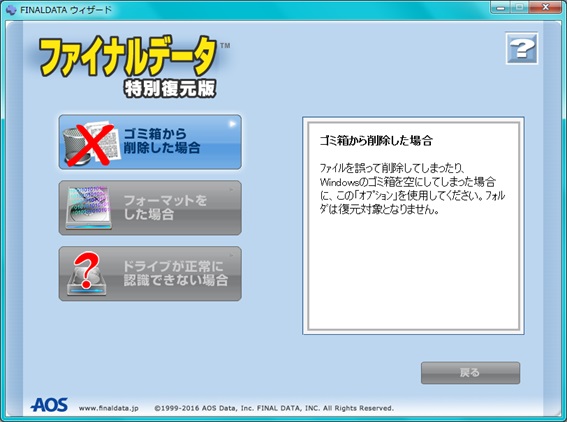Click the 特別復元版 subtitle text
This screenshot has height=422, width=567.
click(170, 88)
